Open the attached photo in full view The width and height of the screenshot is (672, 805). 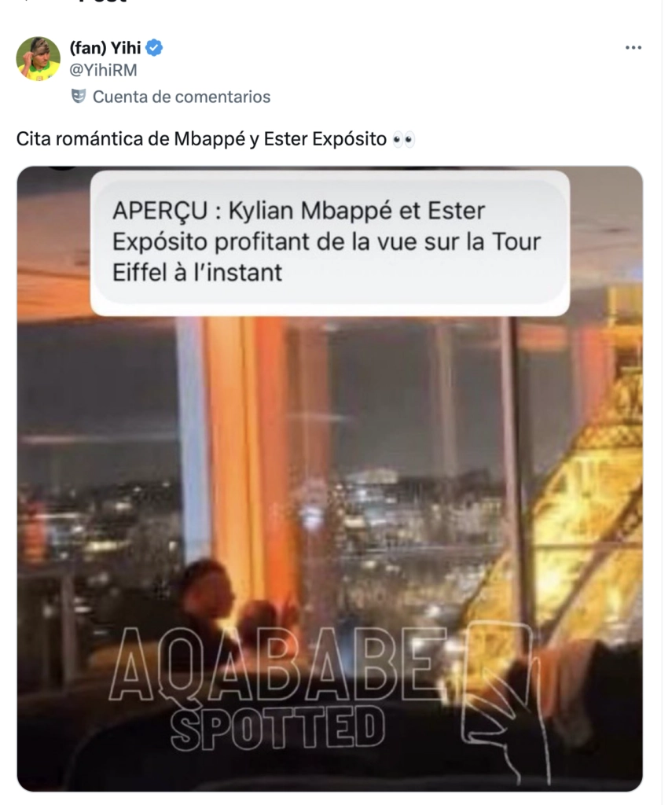329,479
